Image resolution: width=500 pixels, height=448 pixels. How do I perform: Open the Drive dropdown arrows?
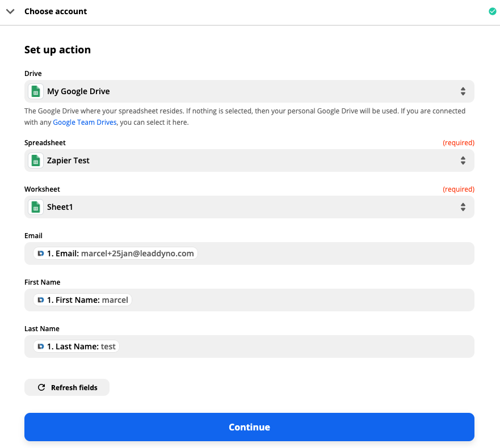point(463,91)
